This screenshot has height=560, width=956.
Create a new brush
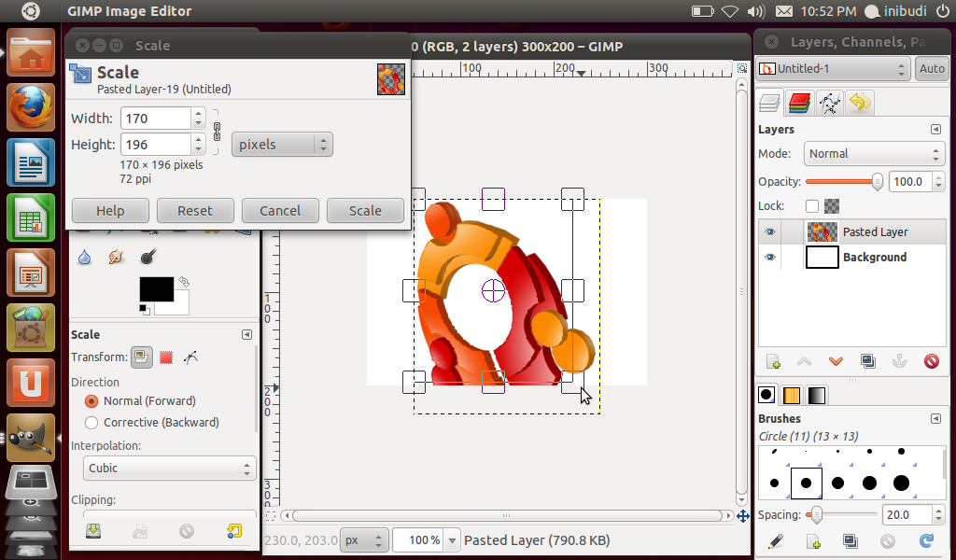[813, 541]
